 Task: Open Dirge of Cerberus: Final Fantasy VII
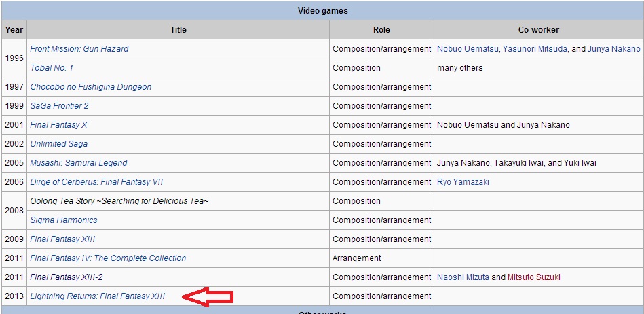(96, 182)
